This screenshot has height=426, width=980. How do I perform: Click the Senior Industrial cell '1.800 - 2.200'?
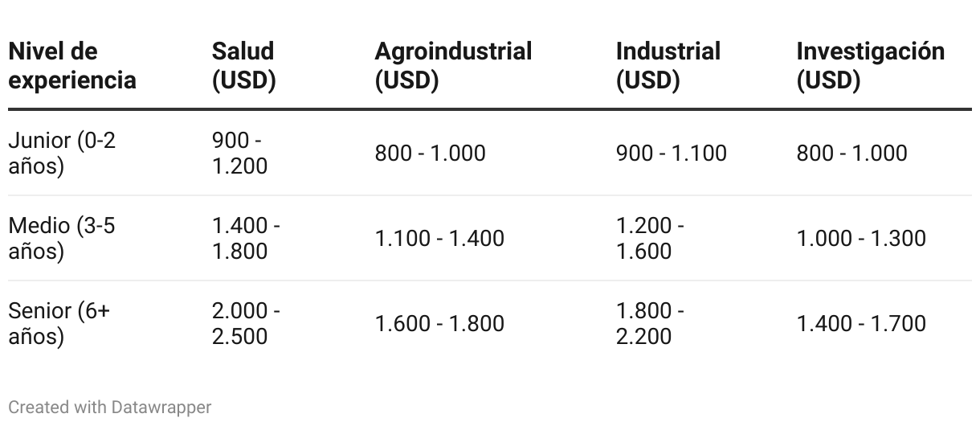pyautogui.click(x=650, y=323)
